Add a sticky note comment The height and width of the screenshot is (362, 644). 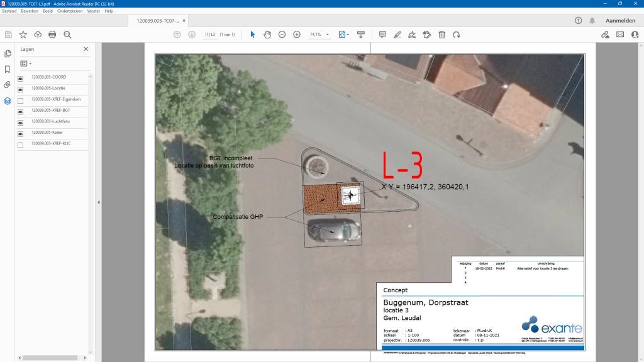[382, 35]
